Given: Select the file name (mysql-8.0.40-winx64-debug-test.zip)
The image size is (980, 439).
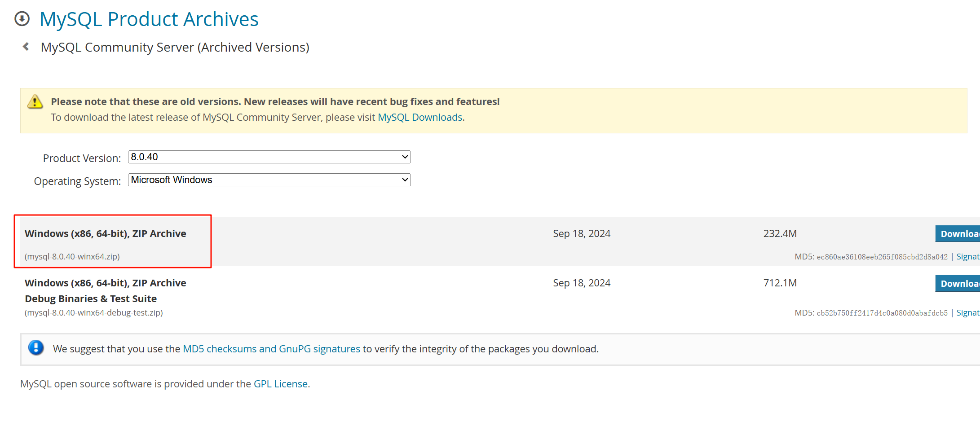Looking at the screenshot, I should (x=94, y=313).
